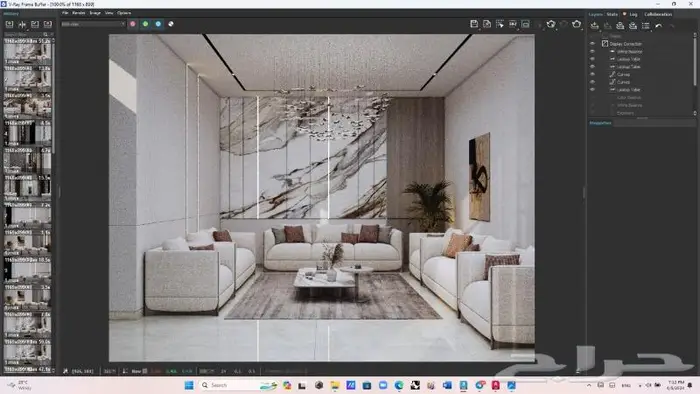This screenshot has width=700, height=394.
Task: Open the A/B compare tool in History
Action: (x=22, y=24)
